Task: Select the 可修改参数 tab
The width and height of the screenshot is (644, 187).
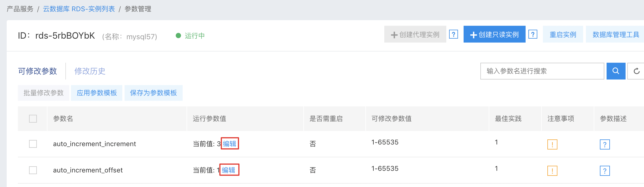Action: tap(37, 71)
